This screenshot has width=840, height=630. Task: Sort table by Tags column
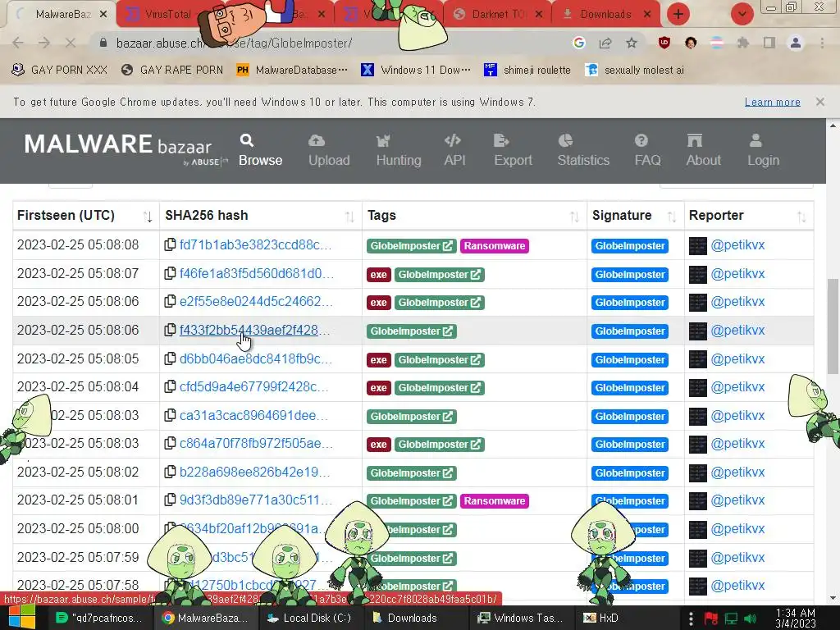[x=475, y=216]
